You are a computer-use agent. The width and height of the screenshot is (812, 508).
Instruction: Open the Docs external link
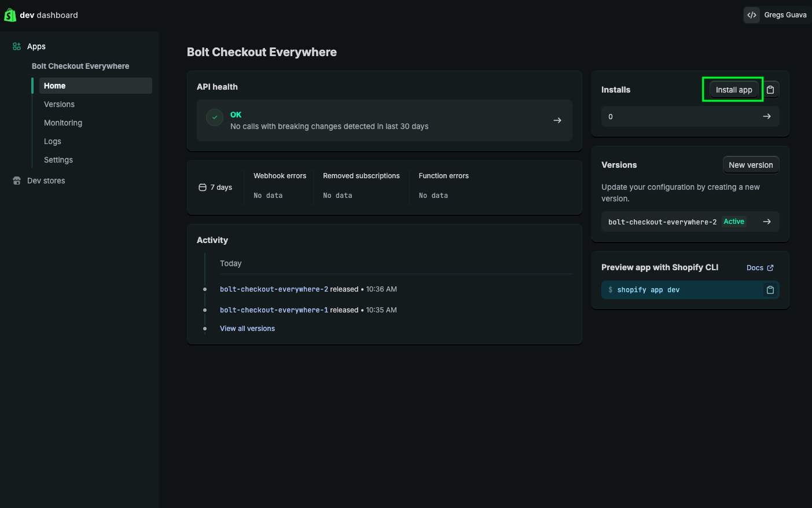click(759, 268)
